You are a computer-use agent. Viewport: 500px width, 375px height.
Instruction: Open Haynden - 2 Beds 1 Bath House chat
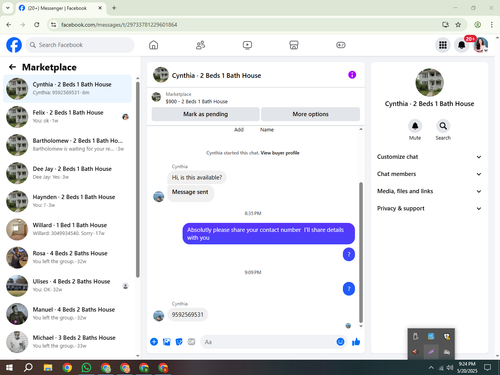[x=68, y=201]
